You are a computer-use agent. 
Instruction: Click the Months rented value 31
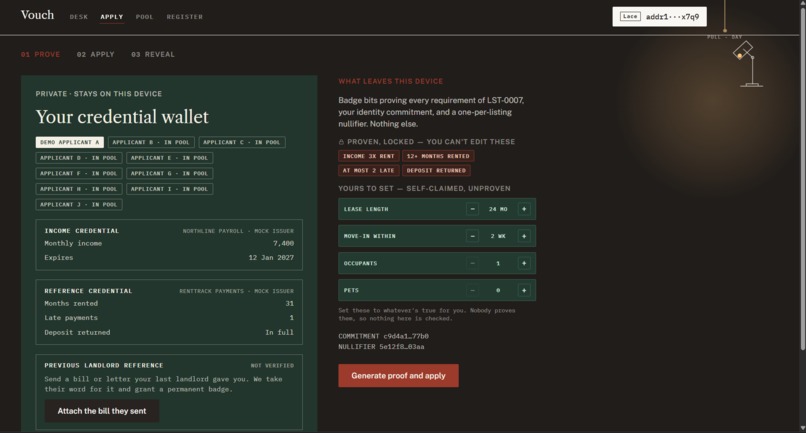pyautogui.click(x=290, y=303)
